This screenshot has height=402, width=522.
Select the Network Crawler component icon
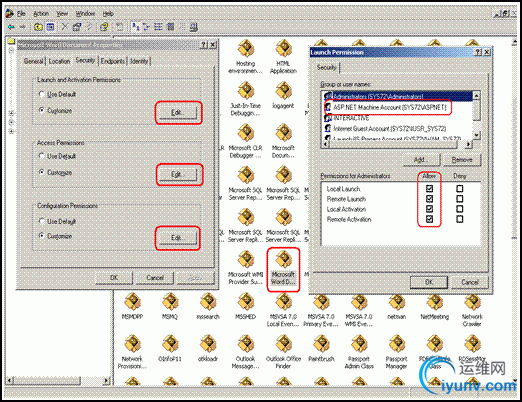coord(472,302)
